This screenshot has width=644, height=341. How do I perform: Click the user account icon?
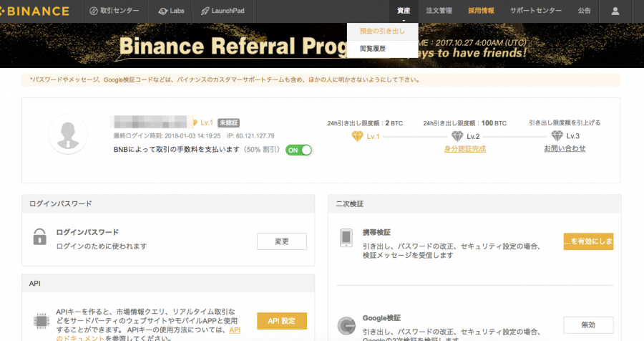[615, 11]
